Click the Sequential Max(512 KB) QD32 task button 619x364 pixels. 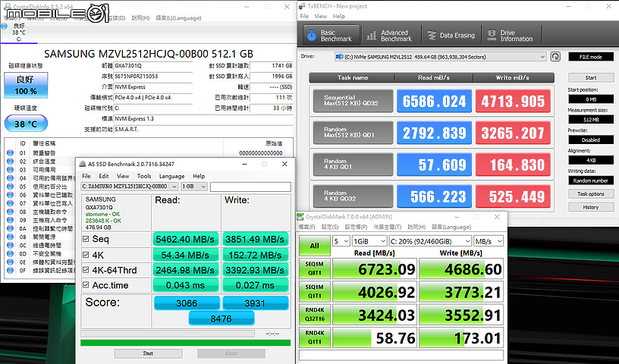(x=353, y=101)
